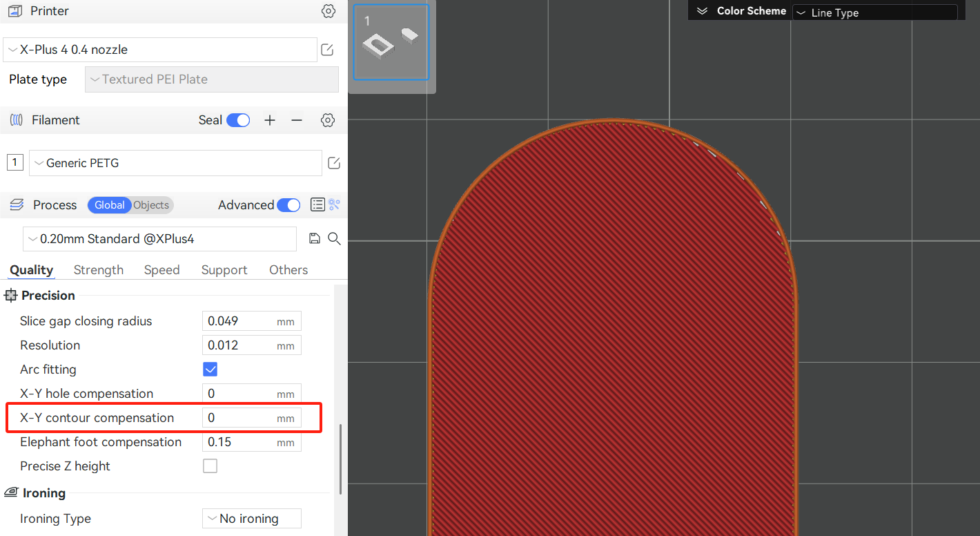
Task: Search process settings magnifier icon
Action: tap(334, 239)
